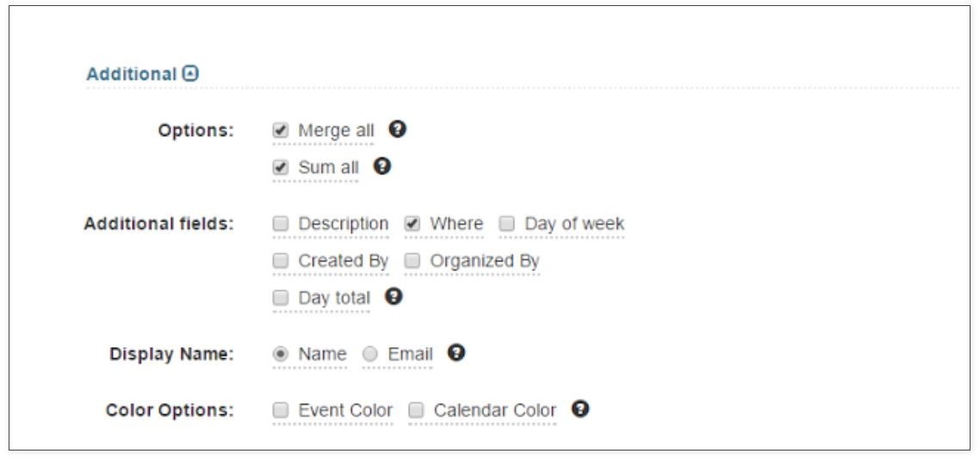Select the Email display name option

click(x=370, y=354)
